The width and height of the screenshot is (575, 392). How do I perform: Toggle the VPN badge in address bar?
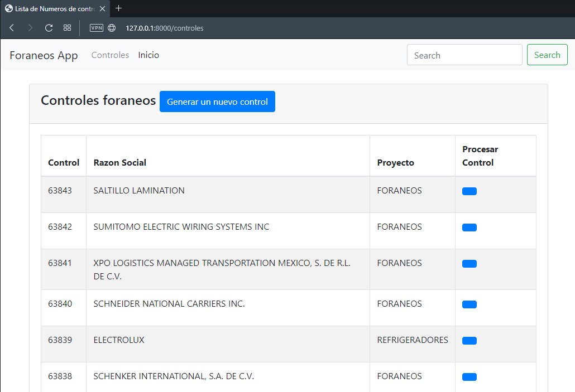click(x=96, y=28)
